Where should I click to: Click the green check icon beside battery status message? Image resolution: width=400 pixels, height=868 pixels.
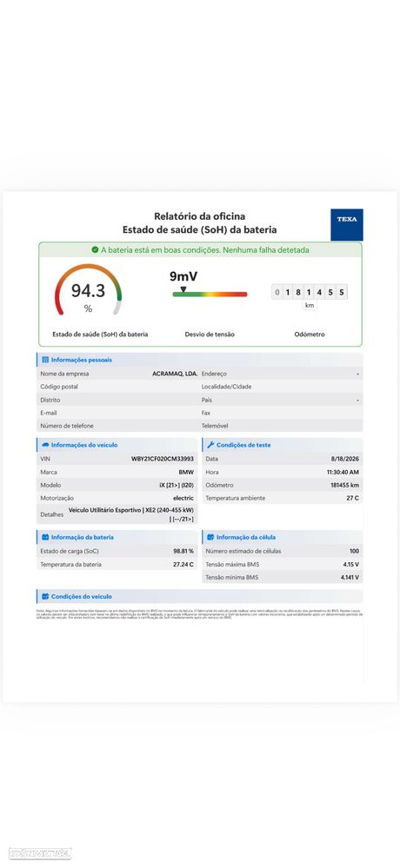point(96,250)
